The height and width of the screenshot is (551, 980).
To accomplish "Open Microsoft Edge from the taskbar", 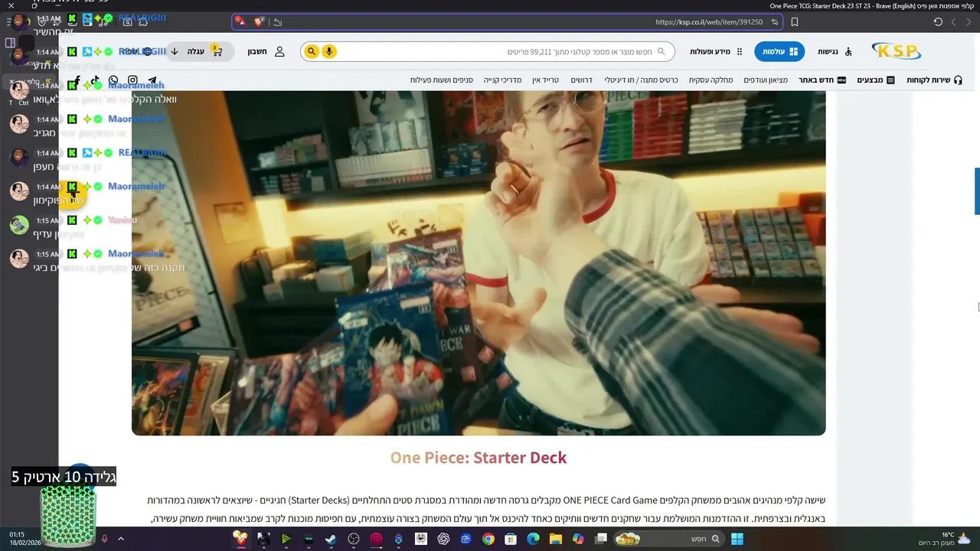I will coord(533,539).
